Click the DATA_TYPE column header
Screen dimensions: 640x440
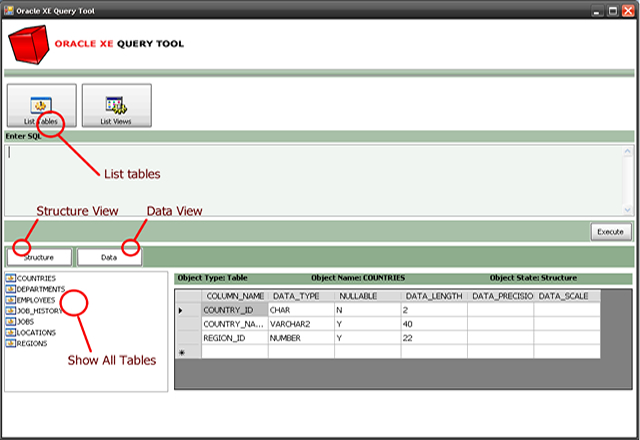pyautogui.click(x=301, y=296)
